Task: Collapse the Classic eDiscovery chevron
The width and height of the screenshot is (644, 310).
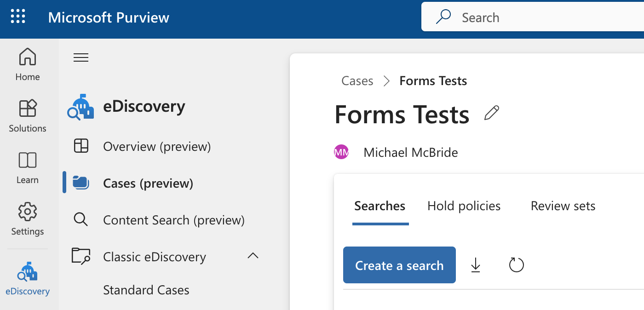Action: coord(253,256)
